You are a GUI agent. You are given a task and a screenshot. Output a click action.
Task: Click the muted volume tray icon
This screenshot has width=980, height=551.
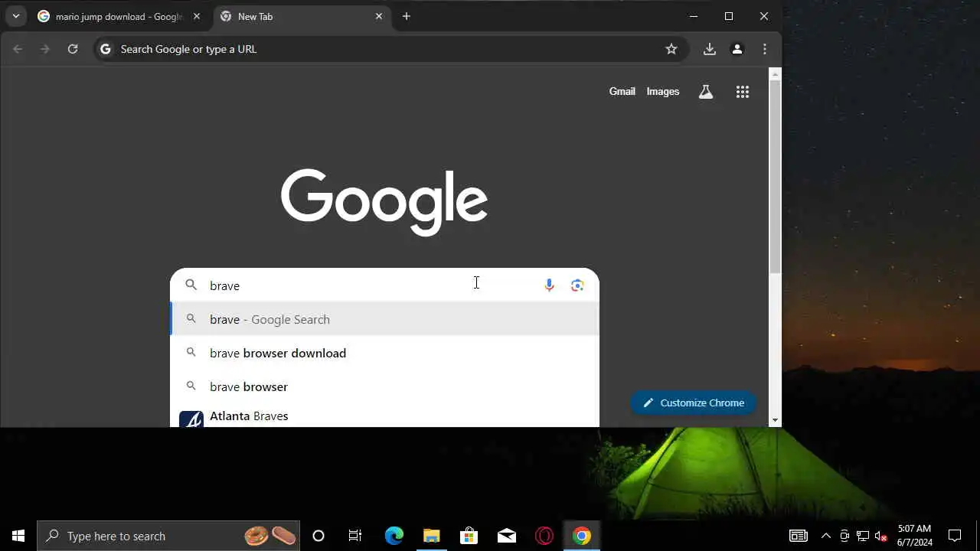pyautogui.click(x=881, y=536)
